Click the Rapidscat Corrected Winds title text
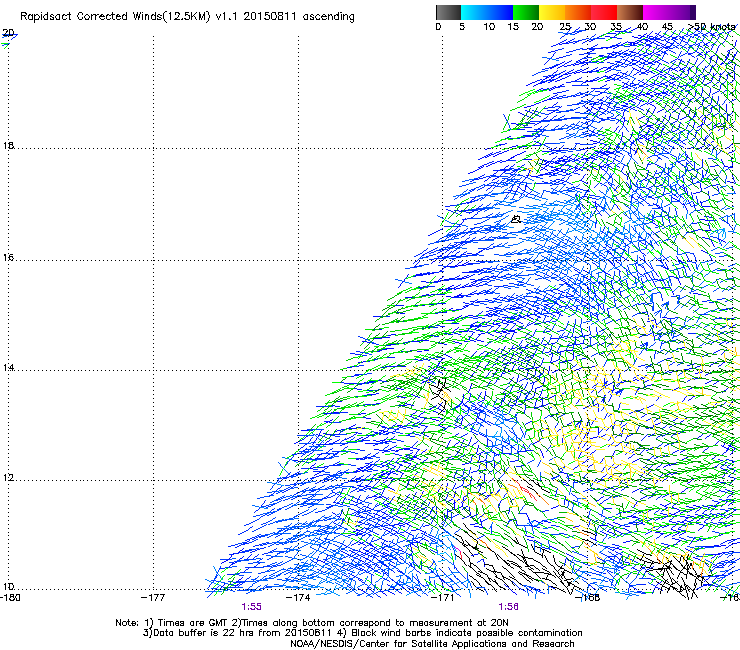The image size is (740, 650). [x=187, y=17]
